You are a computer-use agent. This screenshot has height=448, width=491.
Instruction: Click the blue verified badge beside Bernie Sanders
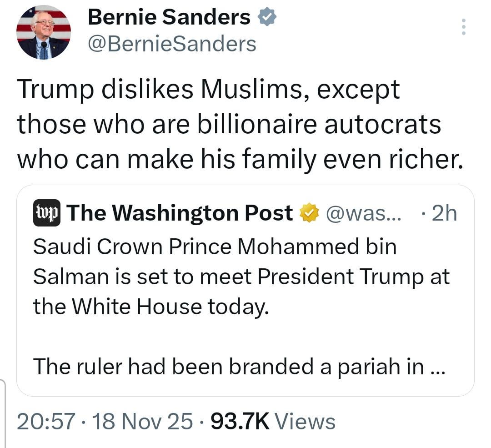266,17
